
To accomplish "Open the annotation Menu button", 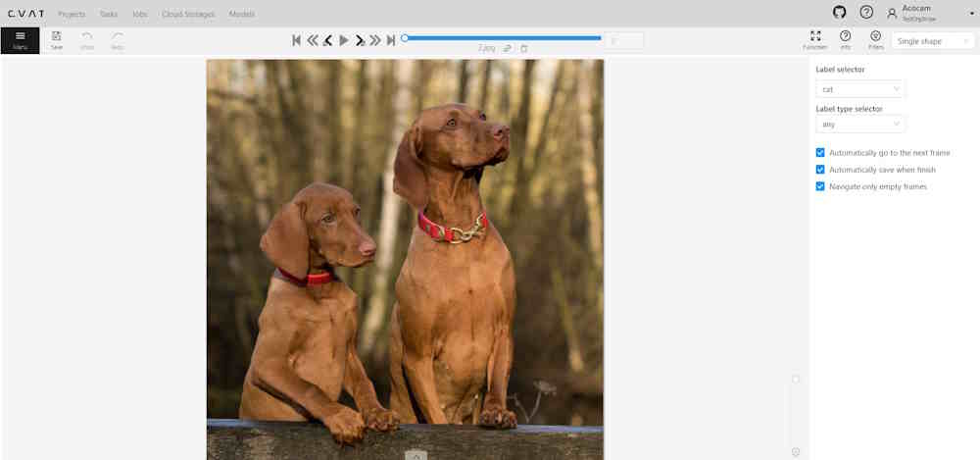I will point(20,40).
